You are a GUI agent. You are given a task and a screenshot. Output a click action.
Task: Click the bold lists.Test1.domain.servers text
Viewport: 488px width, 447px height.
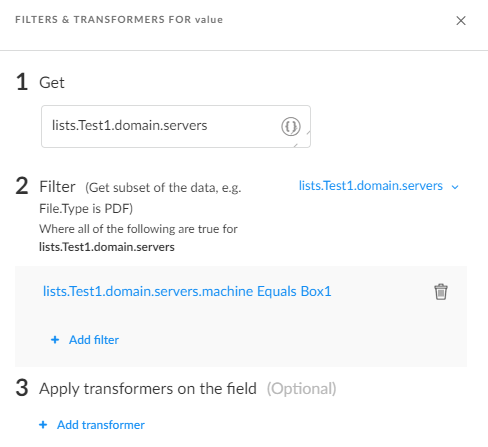tap(107, 247)
